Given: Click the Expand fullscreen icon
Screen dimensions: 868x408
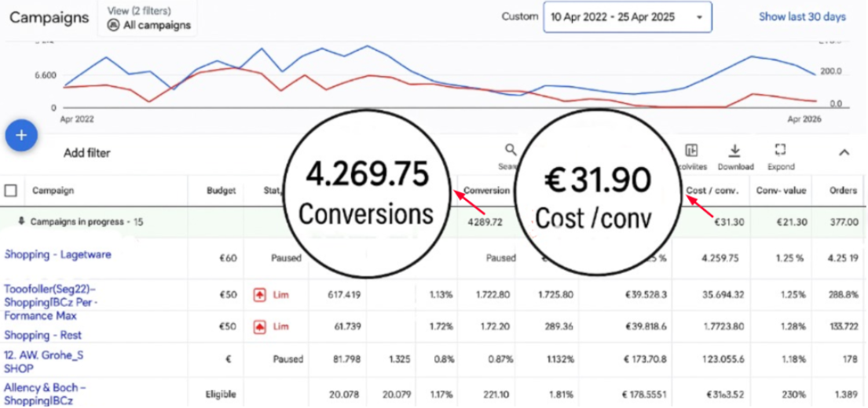Looking at the screenshot, I should 780,150.
